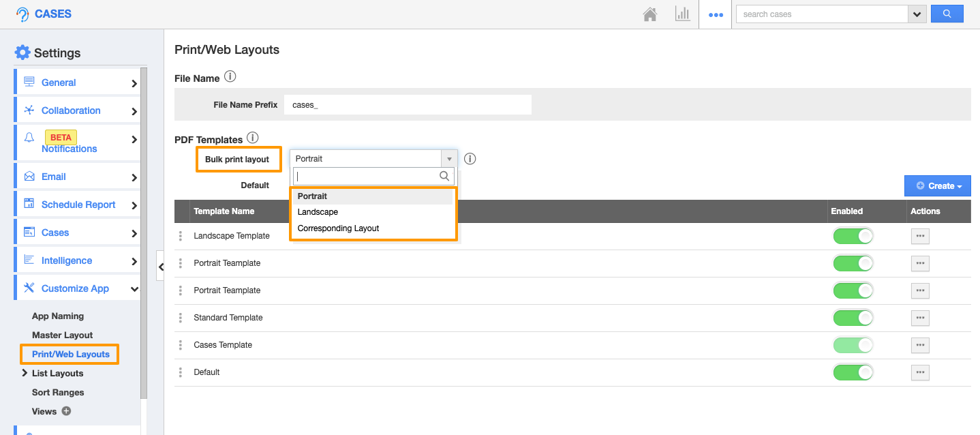The height and width of the screenshot is (435, 980).
Task: Click the three-dot more options icon in header
Action: click(716, 14)
